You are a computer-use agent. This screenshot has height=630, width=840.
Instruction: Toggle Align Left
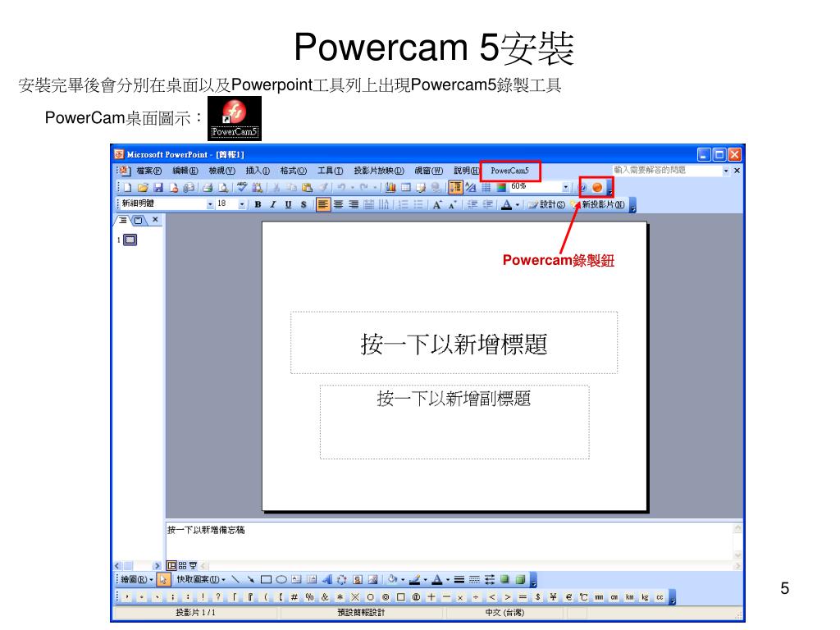323,204
